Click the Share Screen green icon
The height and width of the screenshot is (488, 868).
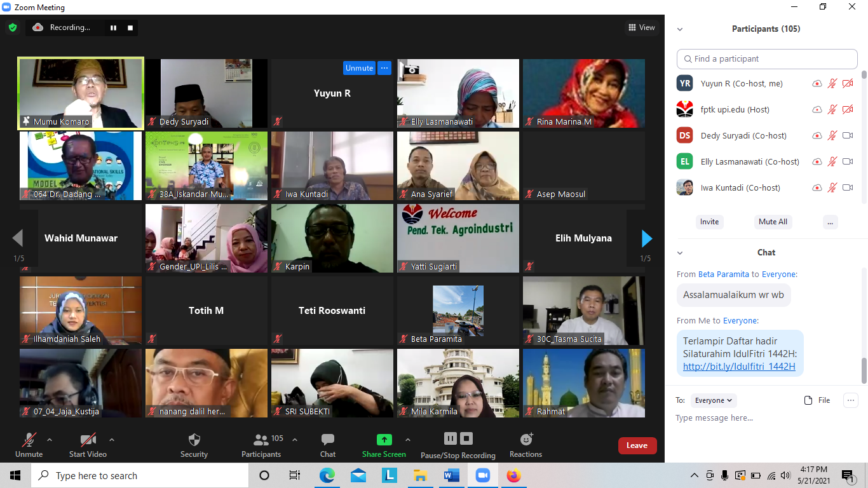[384, 440]
